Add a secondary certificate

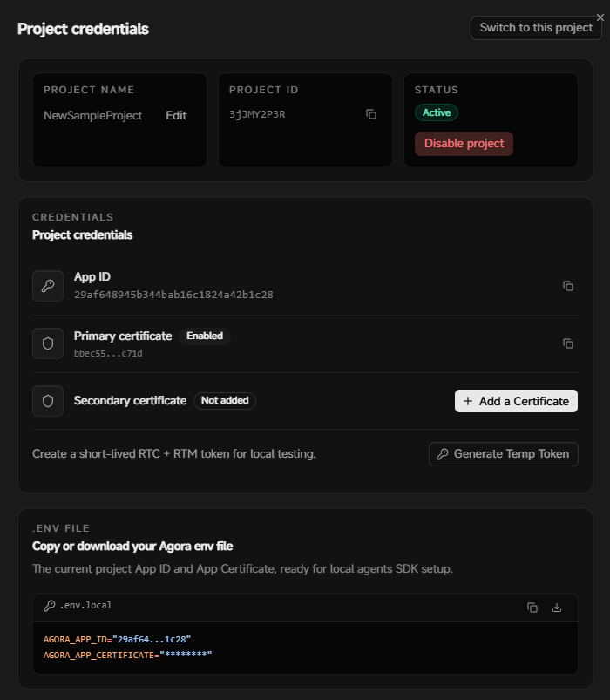coord(516,401)
